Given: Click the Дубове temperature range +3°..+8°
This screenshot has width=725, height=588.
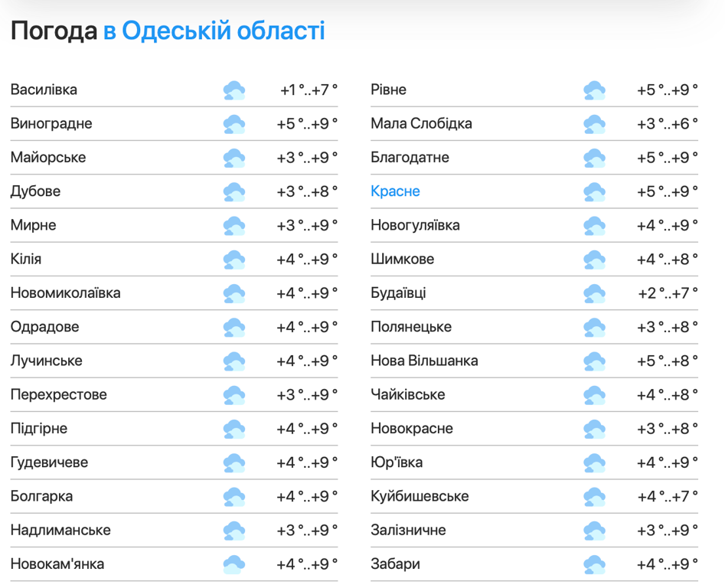Looking at the screenshot, I should (307, 191).
